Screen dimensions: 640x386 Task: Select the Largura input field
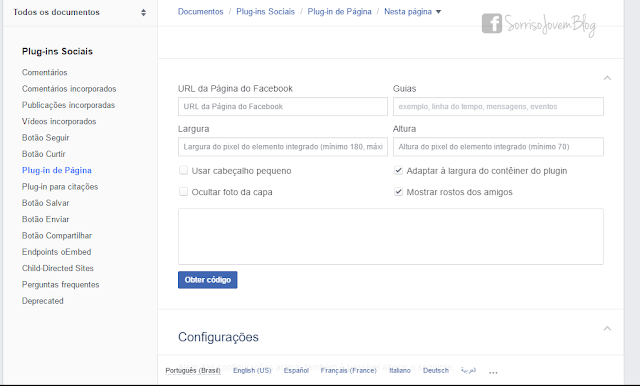pos(283,146)
